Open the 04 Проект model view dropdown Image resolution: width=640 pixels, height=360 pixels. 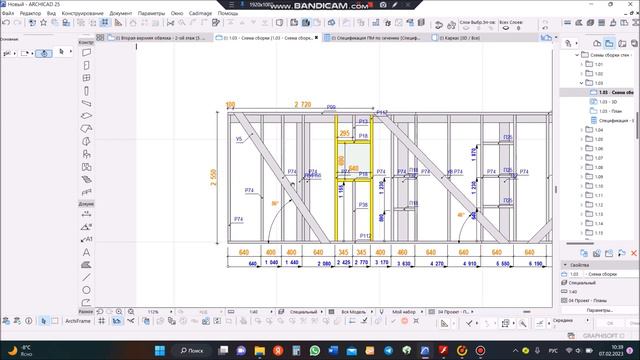(473, 312)
